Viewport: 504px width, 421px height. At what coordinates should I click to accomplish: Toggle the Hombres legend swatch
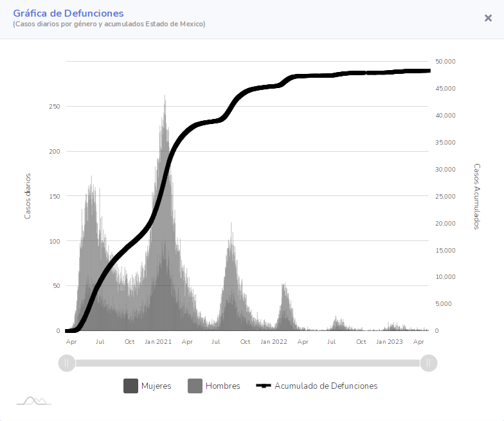(195, 386)
